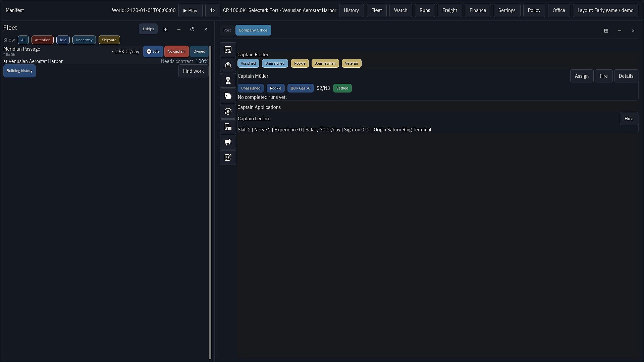Viewport: 644px width, 362px height.
Task: Toggle the Journeyman roster filter
Action: (x=325, y=64)
